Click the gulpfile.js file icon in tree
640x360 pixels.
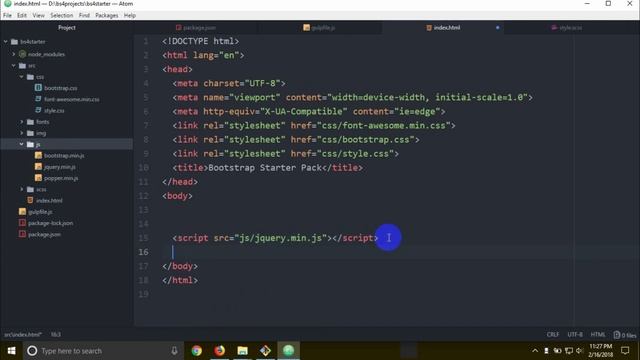22,211
